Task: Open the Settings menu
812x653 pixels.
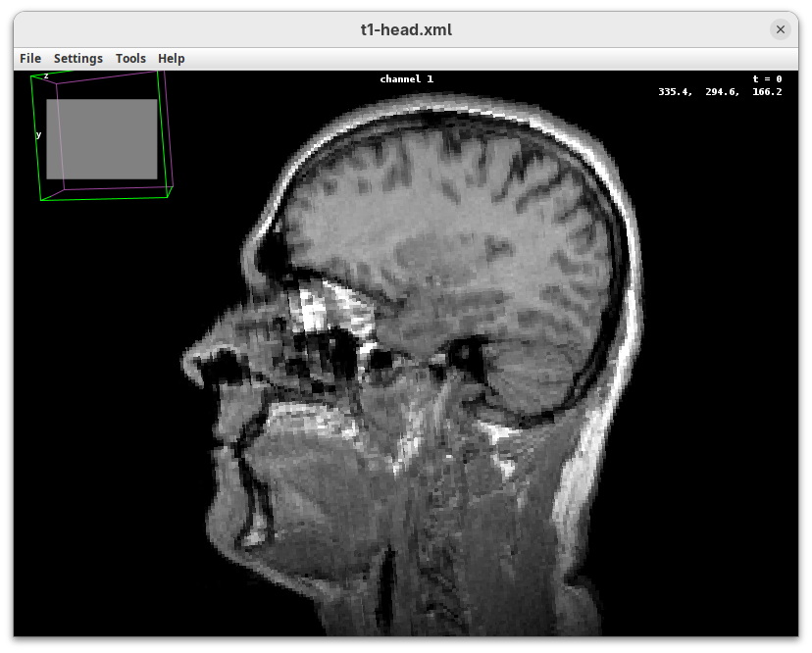Action: coord(78,59)
